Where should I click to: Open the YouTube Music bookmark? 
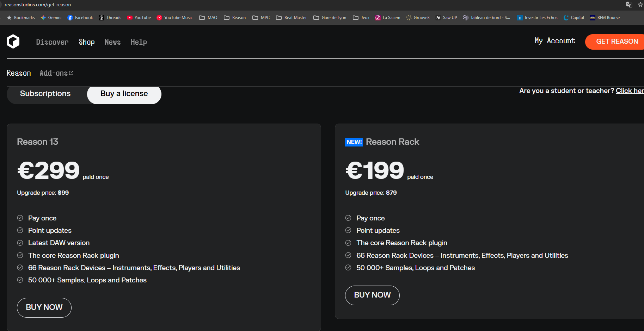pyautogui.click(x=175, y=18)
